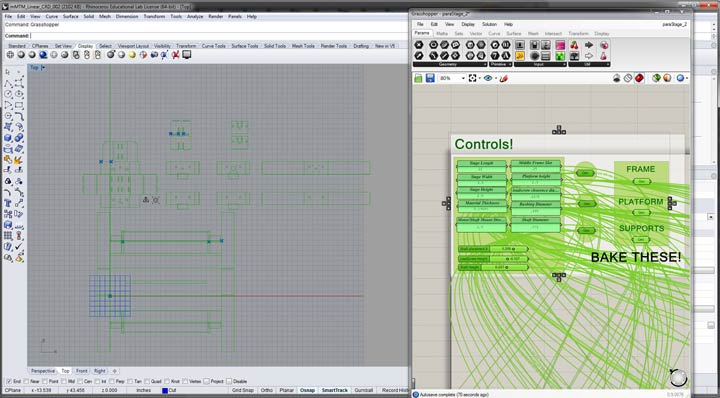Click the sketch brush icon in Grasshopper toolbar
The width and height of the screenshot is (720, 398).
504,78
